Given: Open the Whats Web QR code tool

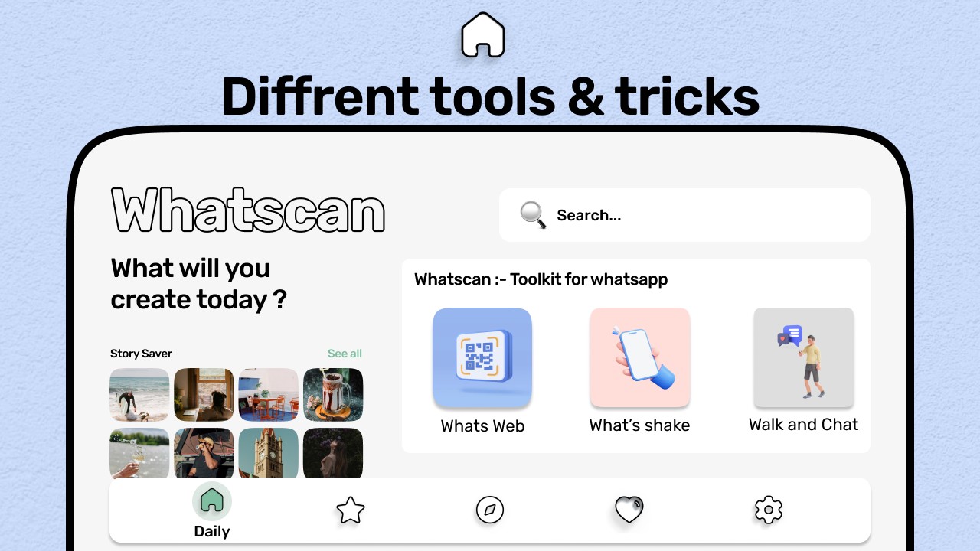Looking at the screenshot, I should coord(482,357).
